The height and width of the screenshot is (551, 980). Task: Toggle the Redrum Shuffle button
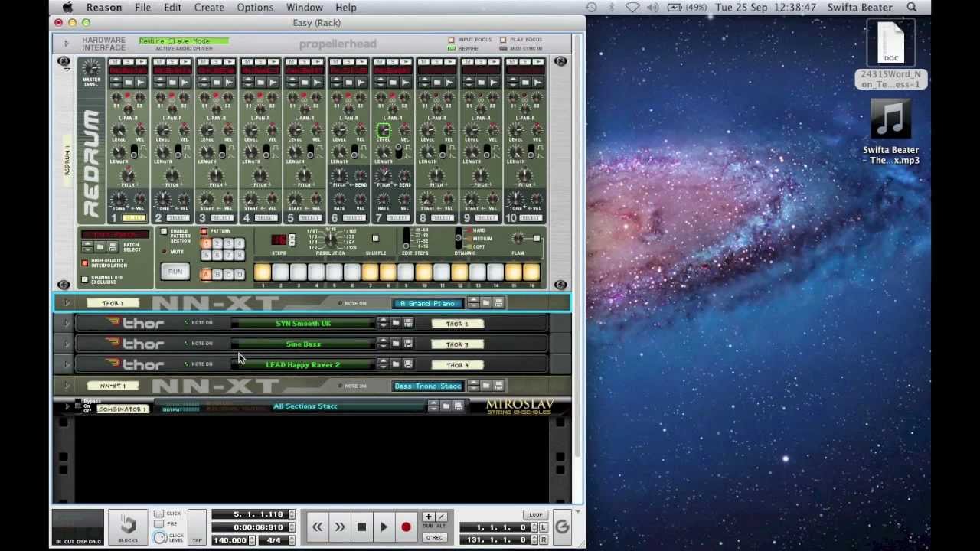tap(375, 240)
